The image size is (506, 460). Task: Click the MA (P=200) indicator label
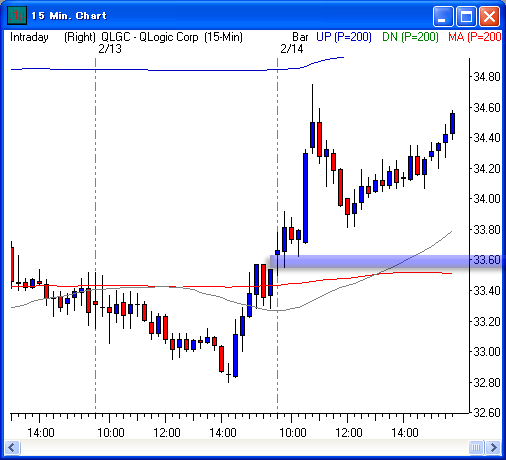(x=475, y=37)
